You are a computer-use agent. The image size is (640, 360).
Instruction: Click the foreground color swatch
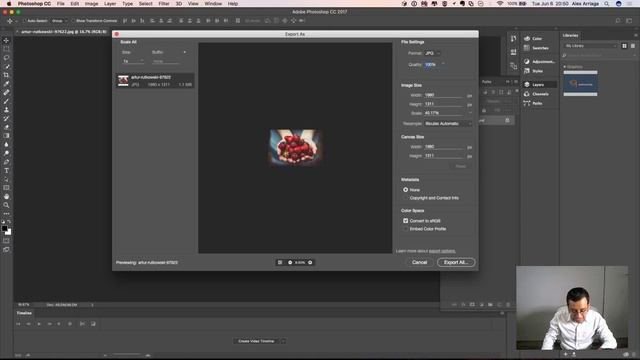(x=4, y=229)
